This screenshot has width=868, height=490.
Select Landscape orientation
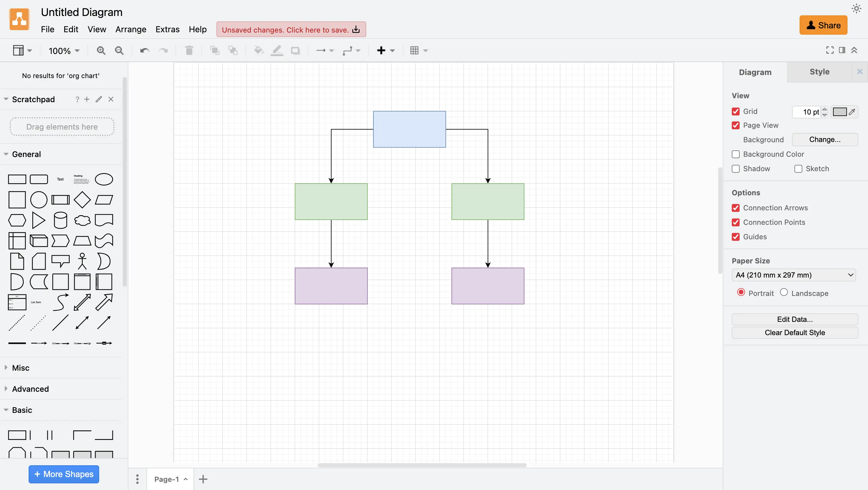click(784, 292)
